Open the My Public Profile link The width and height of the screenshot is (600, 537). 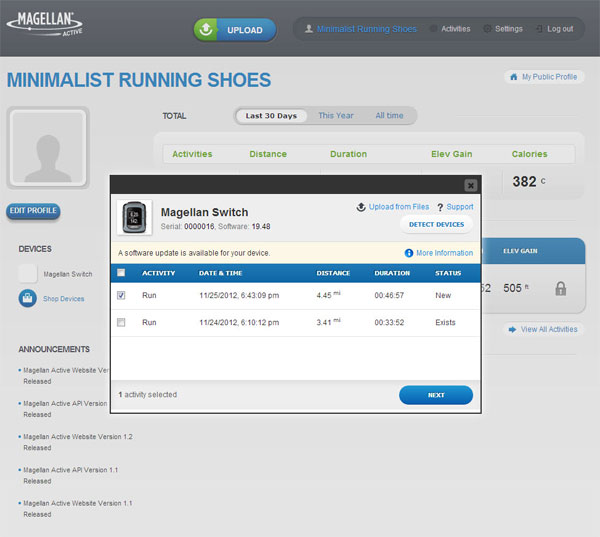tap(549, 77)
